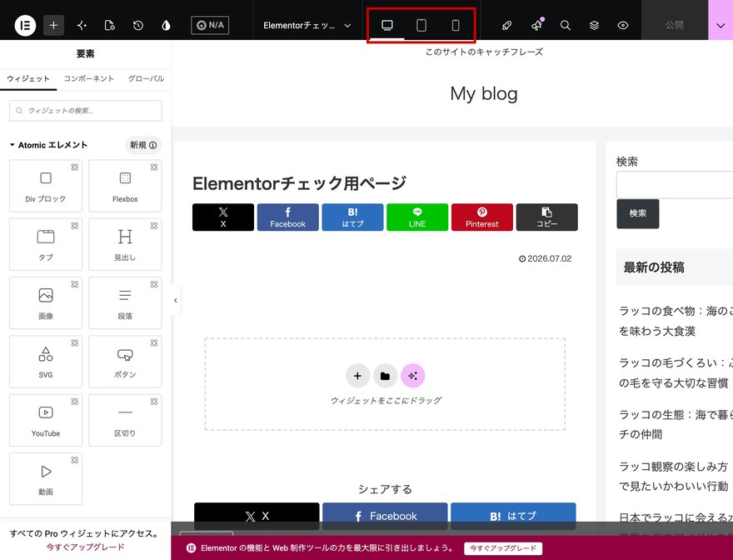Viewport: 733px width, 560px height.
Task: Open the Elementor logo menu
Action: 25,25
